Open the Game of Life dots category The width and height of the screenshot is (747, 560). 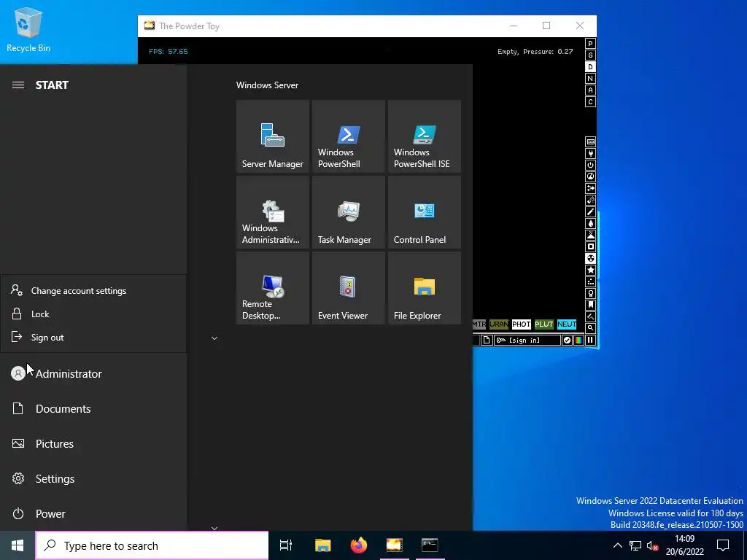tap(590, 281)
